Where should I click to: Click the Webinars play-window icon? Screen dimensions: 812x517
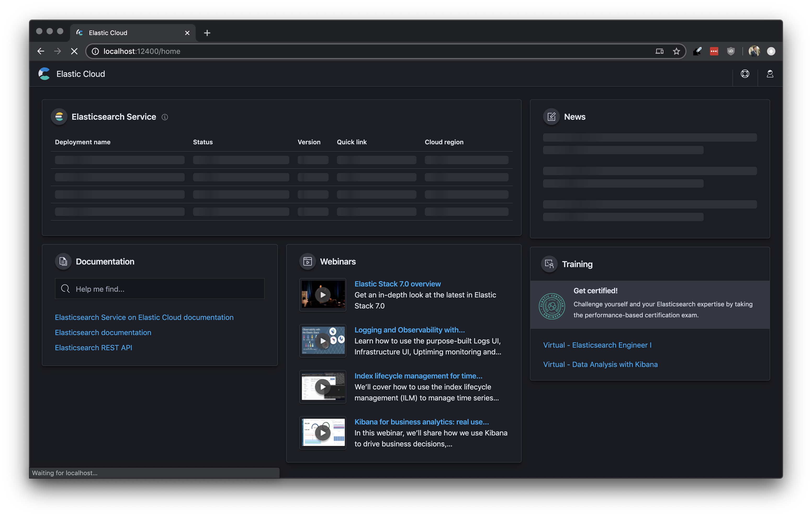click(x=307, y=261)
